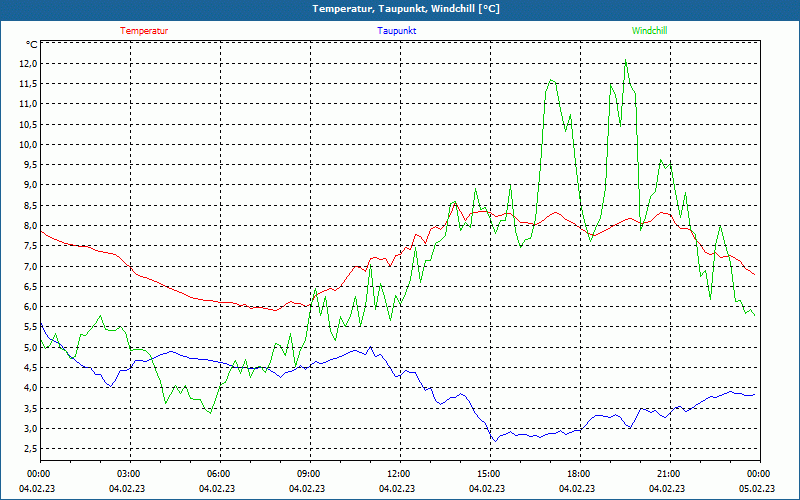Click the 3,0 y-axis value
Viewport: 800px width, 500px height.
click(30, 429)
